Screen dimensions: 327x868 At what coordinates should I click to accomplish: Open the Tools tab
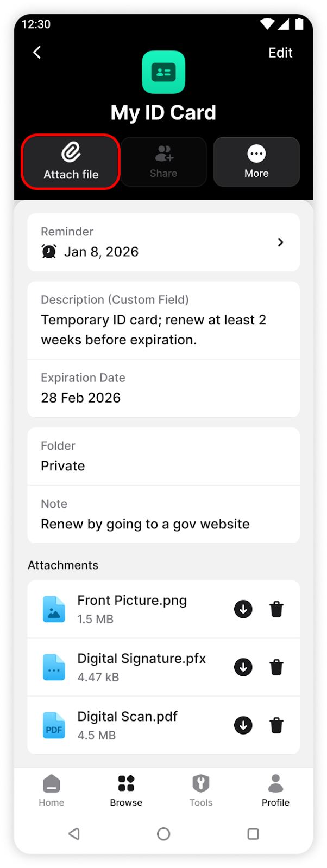[x=201, y=790]
